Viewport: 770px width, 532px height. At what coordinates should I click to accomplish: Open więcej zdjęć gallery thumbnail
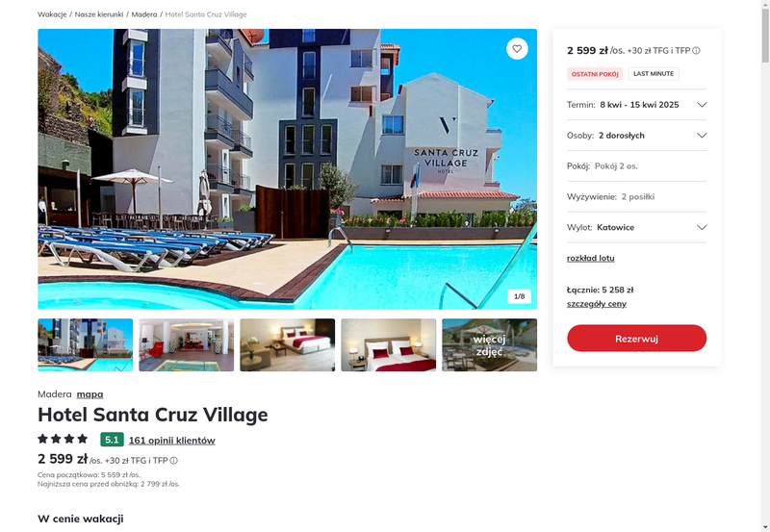pos(489,345)
